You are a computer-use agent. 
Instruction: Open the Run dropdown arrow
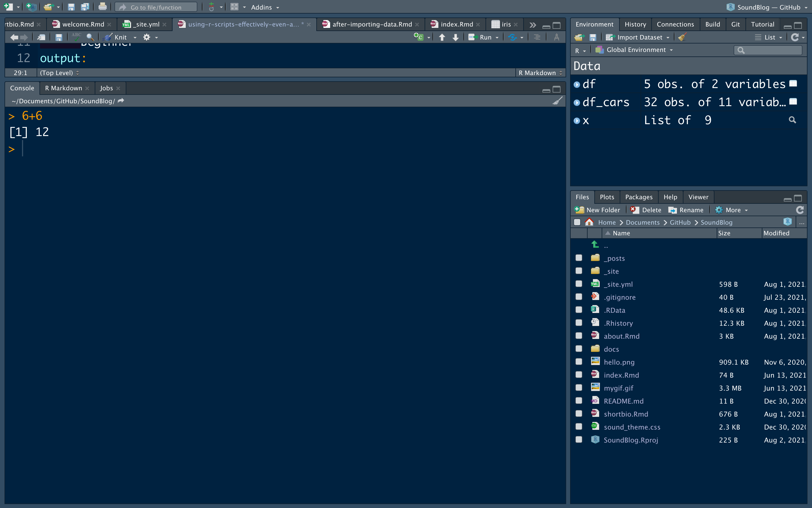[497, 38]
